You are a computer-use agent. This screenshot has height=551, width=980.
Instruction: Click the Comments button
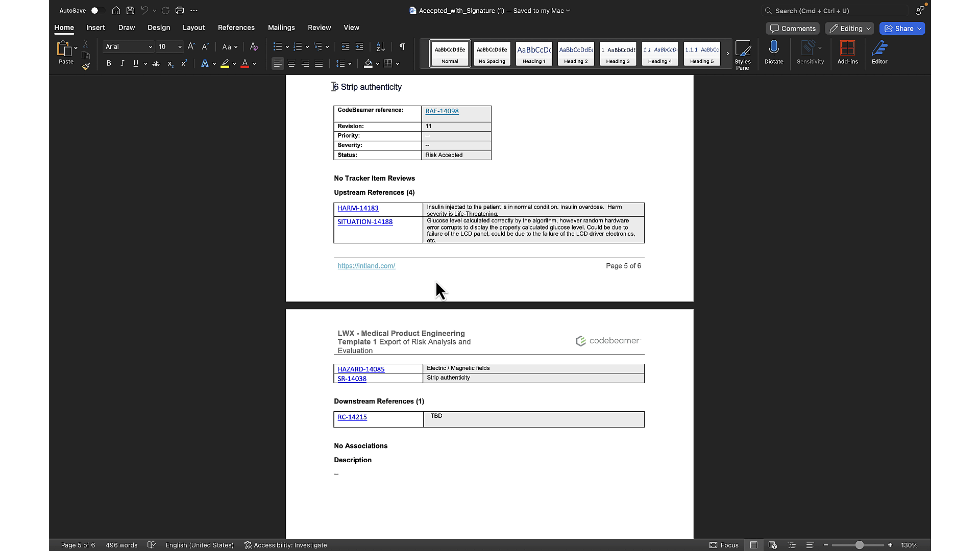[793, 29]
